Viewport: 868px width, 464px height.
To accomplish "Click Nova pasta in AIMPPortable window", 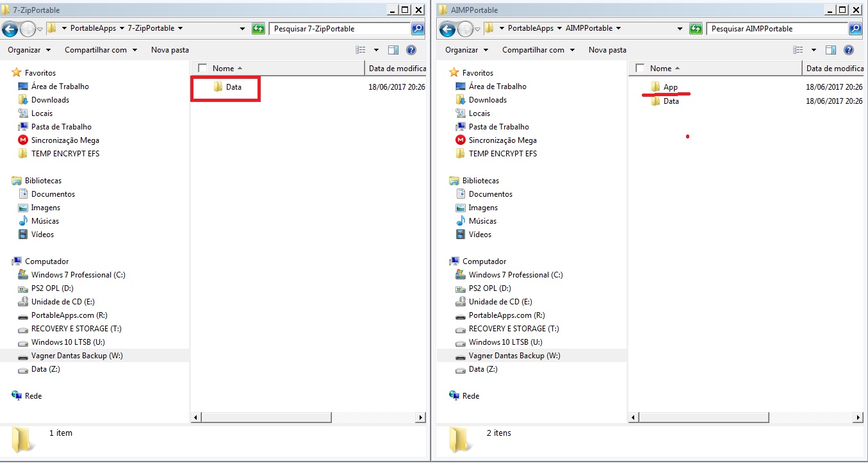I will (x=607, y=50).
